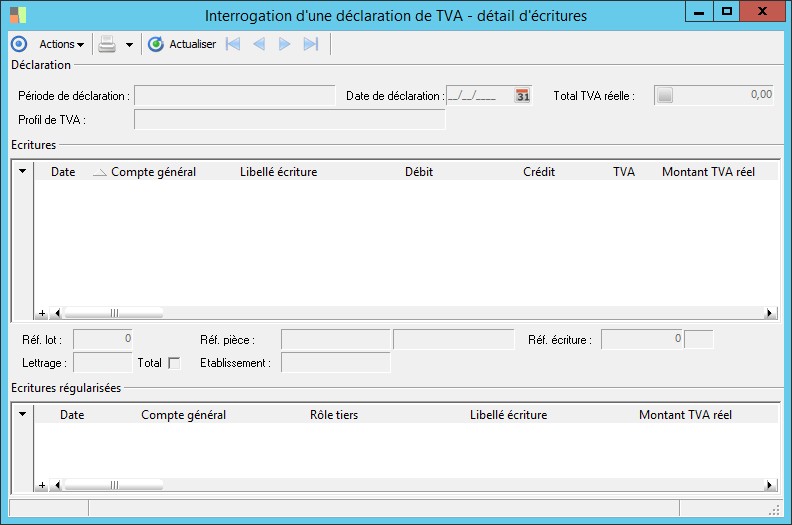This screenshot has width=792, height=525.
Task: Go to first record arrow
Action: [x=233, y=44]
